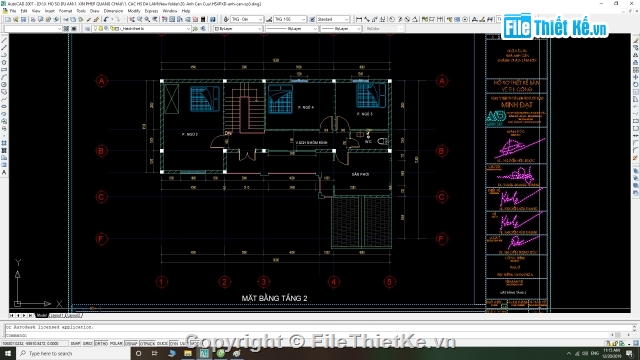The height and width of the screenshot is (360, 640).
Task: Open the notification center icon
Action: coord(629,353)
